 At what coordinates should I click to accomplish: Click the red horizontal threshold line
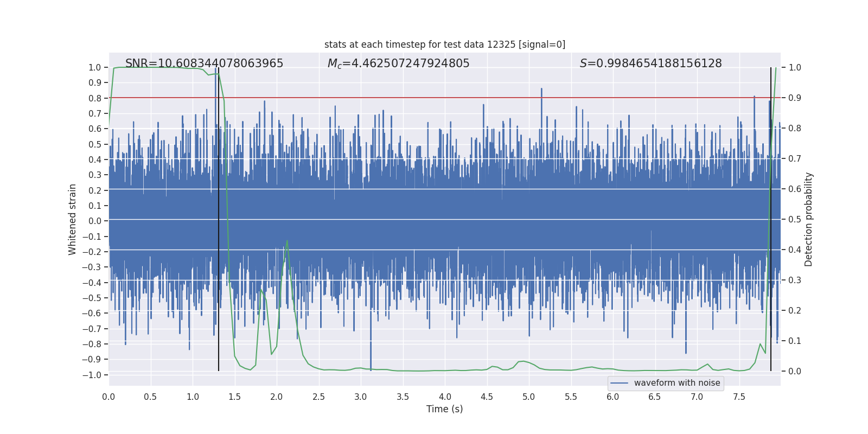click(x=445, y=98)
